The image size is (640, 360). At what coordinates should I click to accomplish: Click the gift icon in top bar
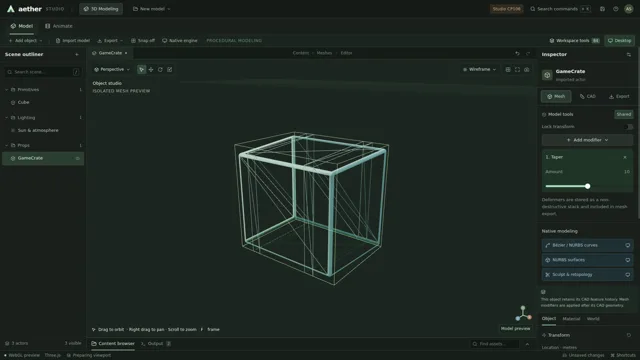[x=602, y=9]
